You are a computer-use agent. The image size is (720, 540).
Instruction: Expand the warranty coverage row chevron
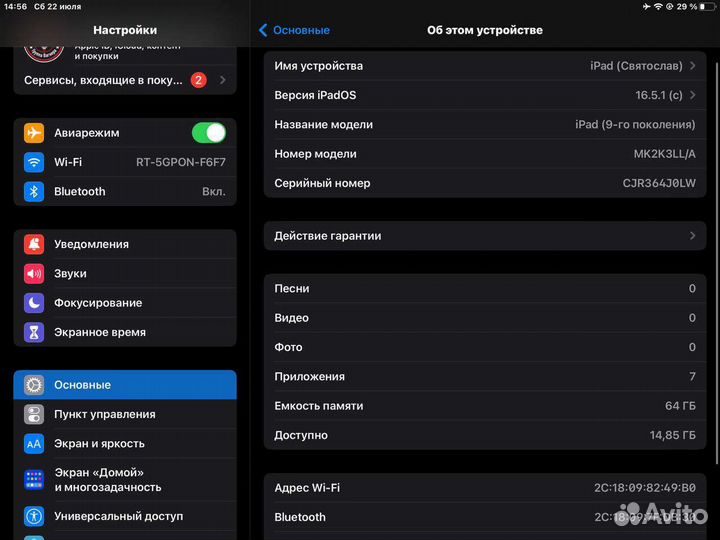click(x=692, y=236)
